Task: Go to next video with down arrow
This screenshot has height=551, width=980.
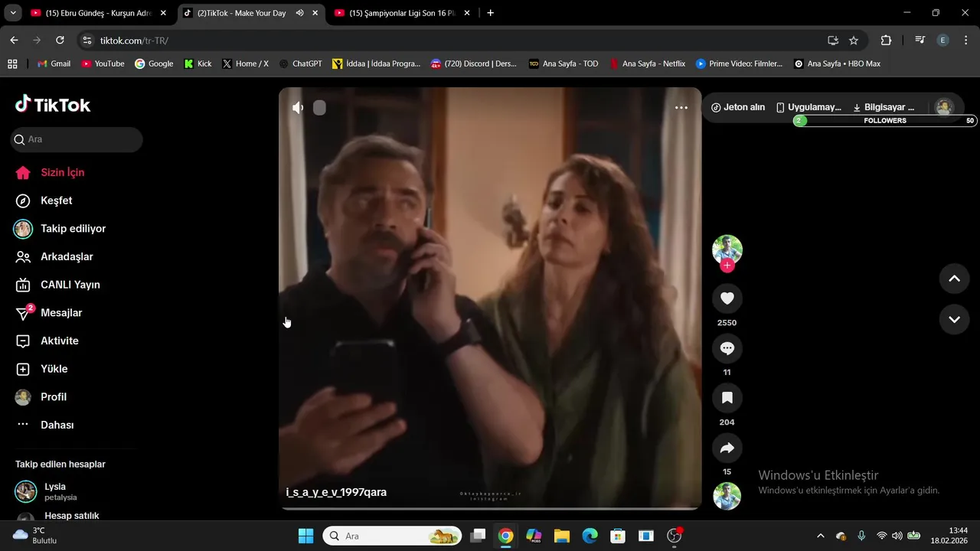Action: pos(954,320)
